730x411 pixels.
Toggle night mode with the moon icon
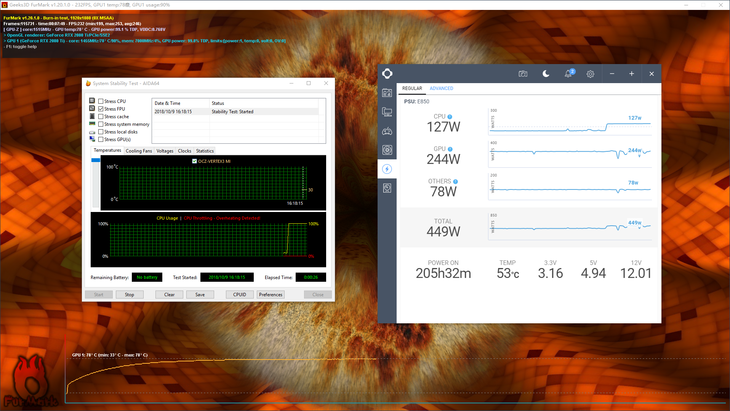(546, 74)
